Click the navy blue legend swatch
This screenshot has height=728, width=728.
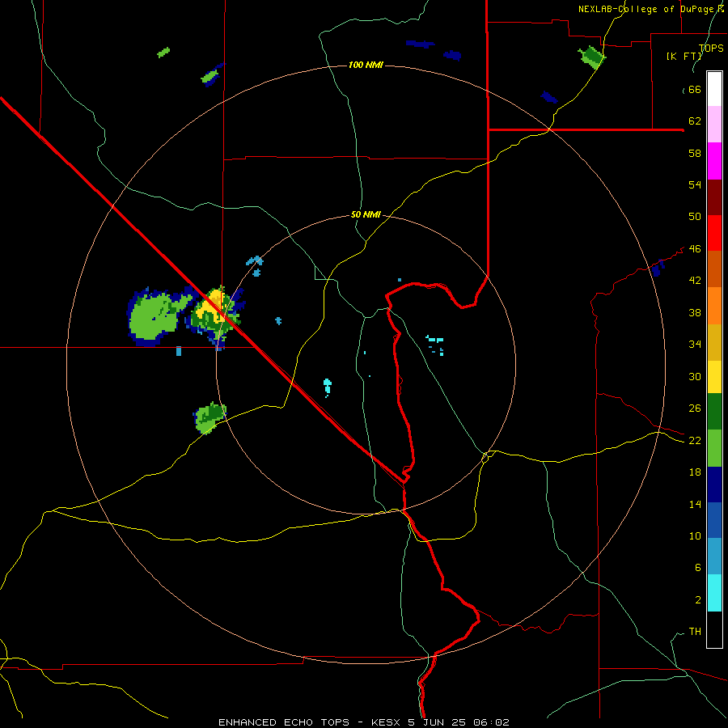coord(714,485)
